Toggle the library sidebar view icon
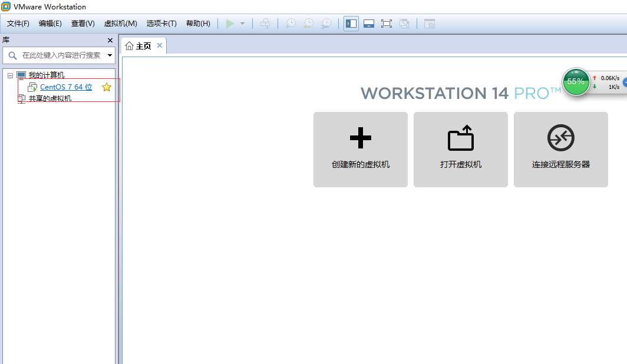627x364 pixels. (351, 24)
